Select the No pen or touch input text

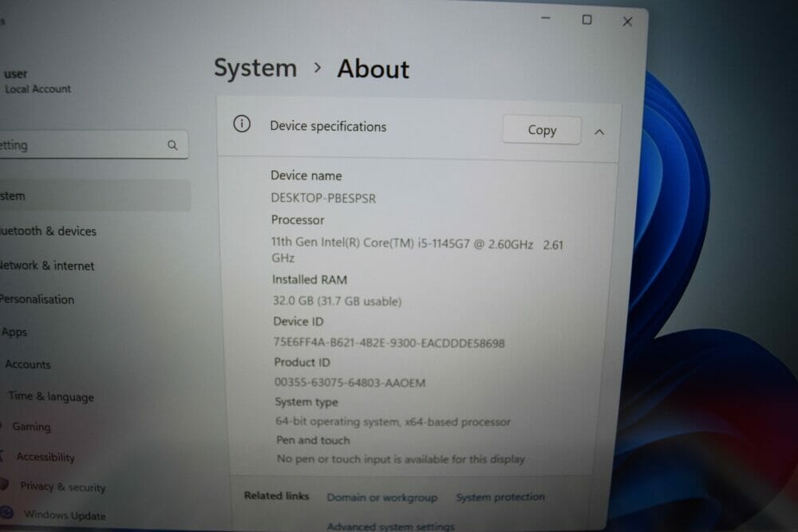pos(401,459)
